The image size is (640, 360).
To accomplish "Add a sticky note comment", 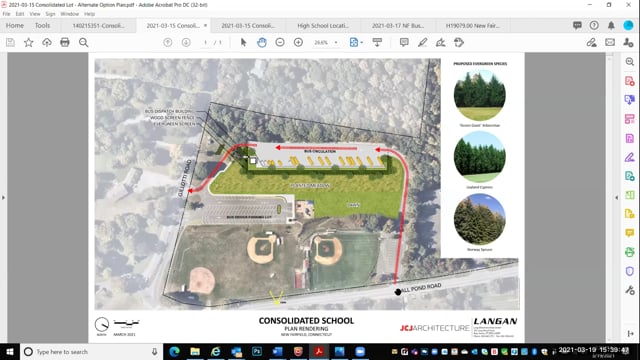I will tap(404, 42).
